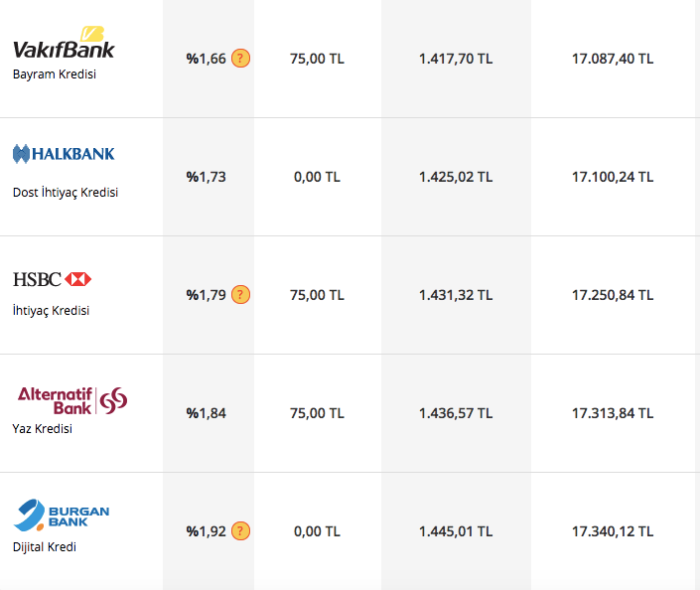
Task: Click the Alternatif Bank %1,84 interest rate
Action: [207, 413]
